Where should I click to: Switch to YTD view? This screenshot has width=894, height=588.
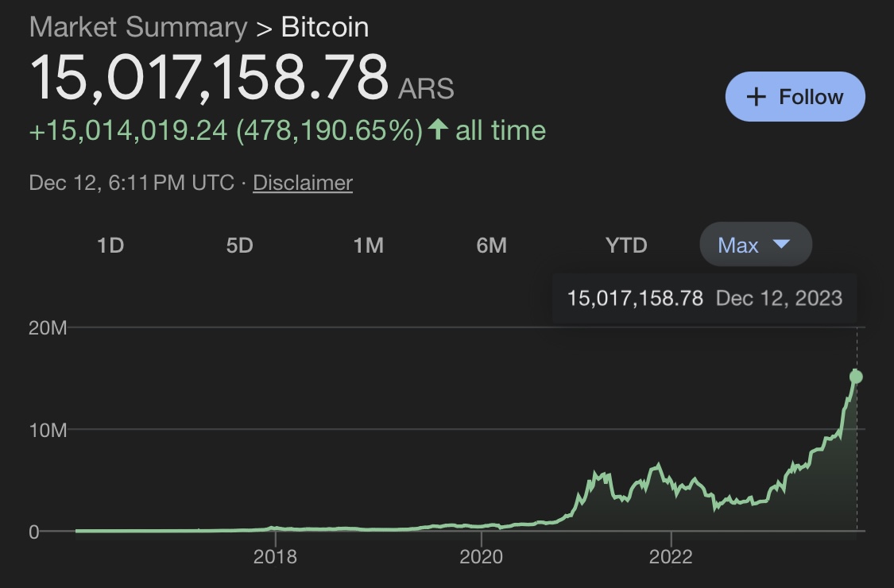tap(626, 246)
